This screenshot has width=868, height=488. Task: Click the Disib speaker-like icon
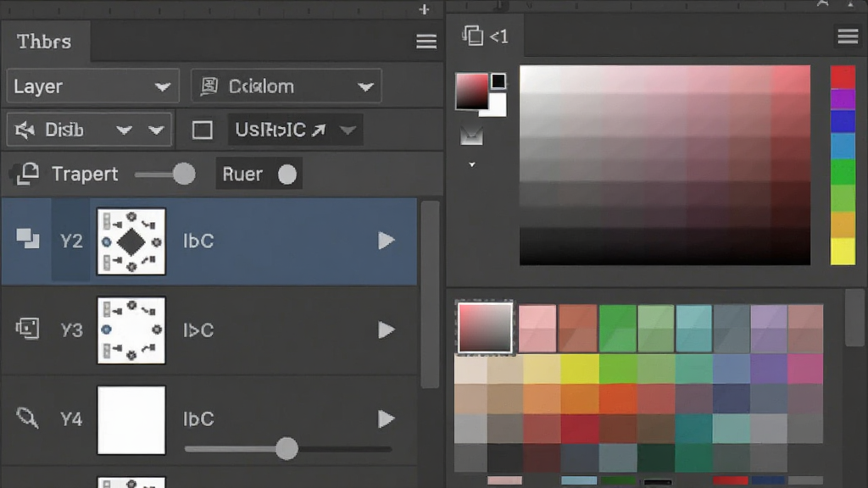pyautogui.click(x=25, y=130)
